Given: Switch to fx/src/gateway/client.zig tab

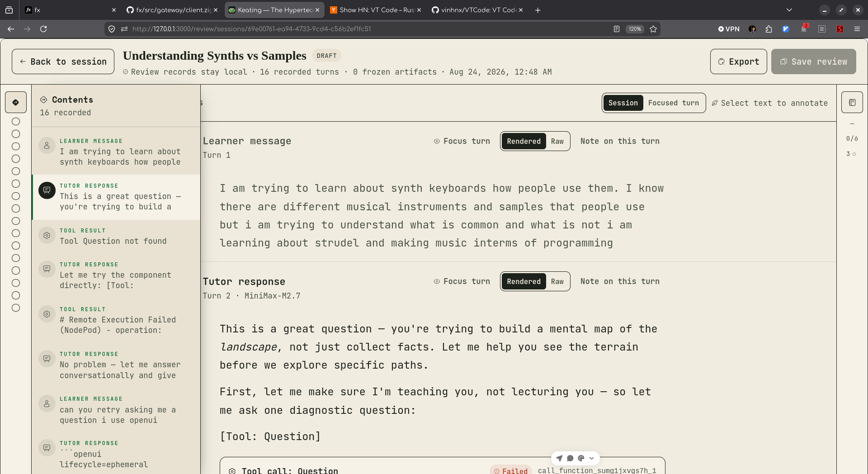Looking at the screenshot, I should click(172, 10).
